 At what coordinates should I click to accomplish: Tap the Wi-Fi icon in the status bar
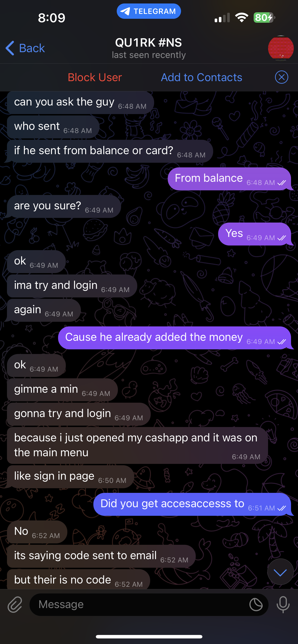[x=241, y=17]
